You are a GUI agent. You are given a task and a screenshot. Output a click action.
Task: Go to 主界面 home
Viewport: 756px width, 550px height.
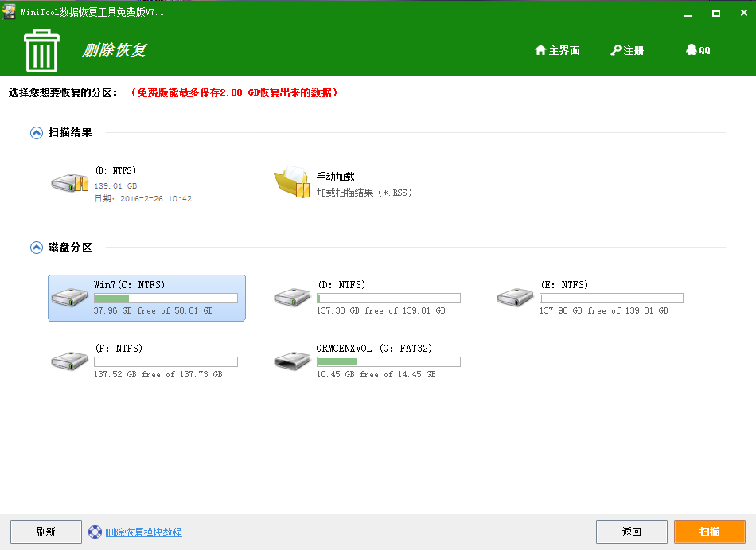click(557, 50)
